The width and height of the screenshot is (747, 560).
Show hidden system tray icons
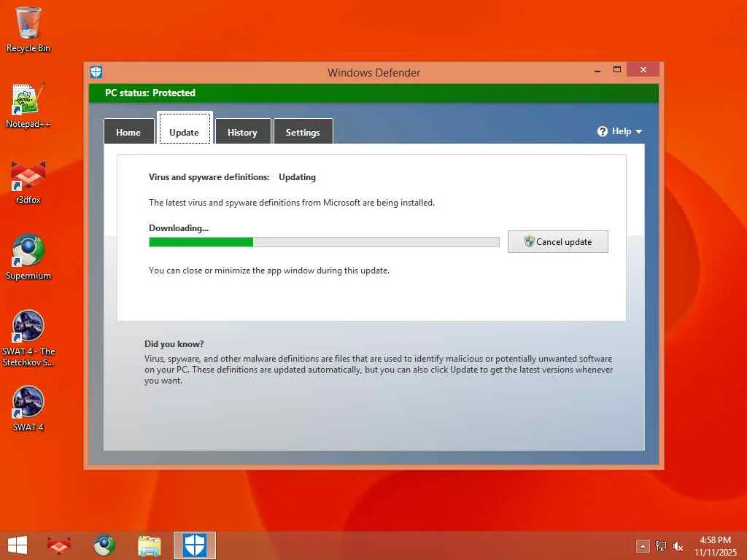point(643,545)
